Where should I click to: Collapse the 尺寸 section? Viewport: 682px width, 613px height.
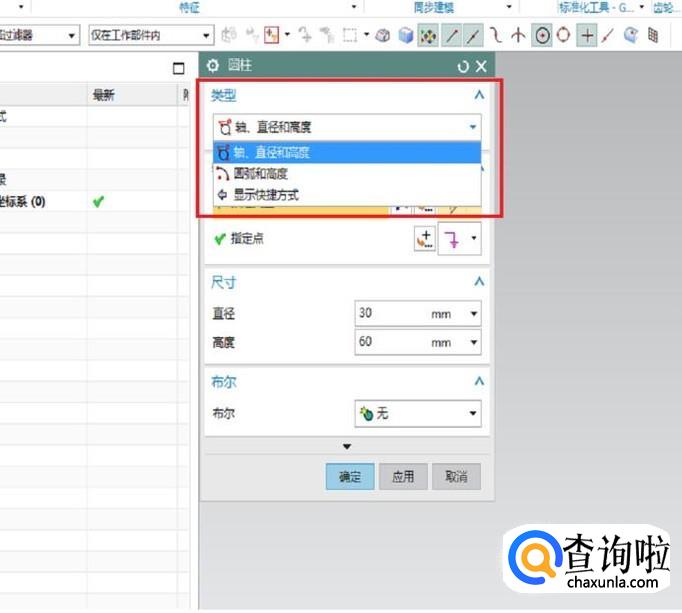479,283
